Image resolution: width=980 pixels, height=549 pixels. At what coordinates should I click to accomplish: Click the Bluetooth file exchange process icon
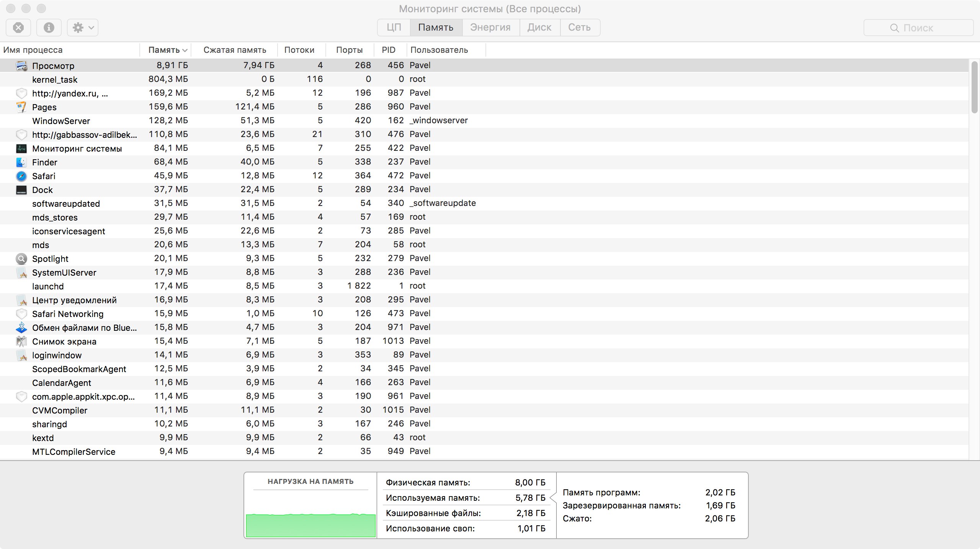(21, 328)
